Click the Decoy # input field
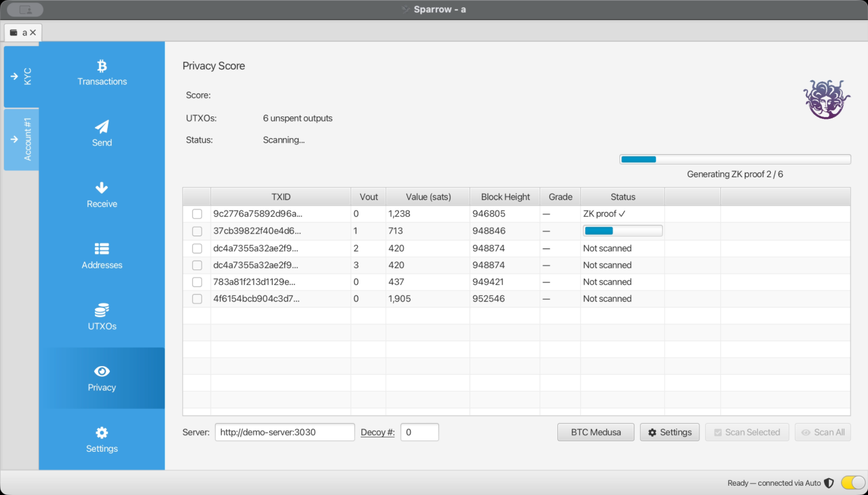 click(x=420, y=432)
